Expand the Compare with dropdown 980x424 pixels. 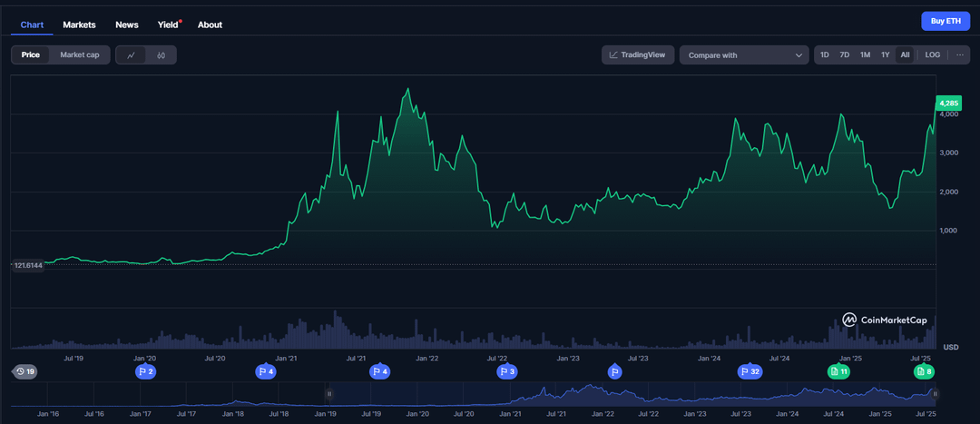744,55
